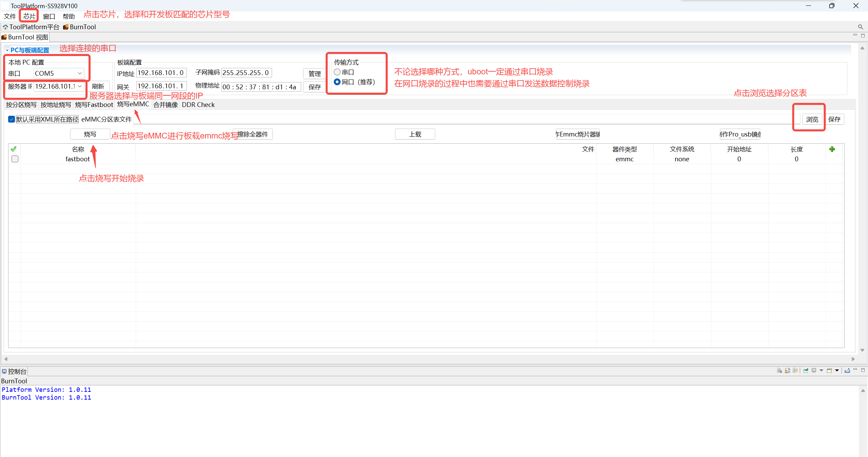
Task: Click 浏览 to select partition table
Action: coord(812,119)
